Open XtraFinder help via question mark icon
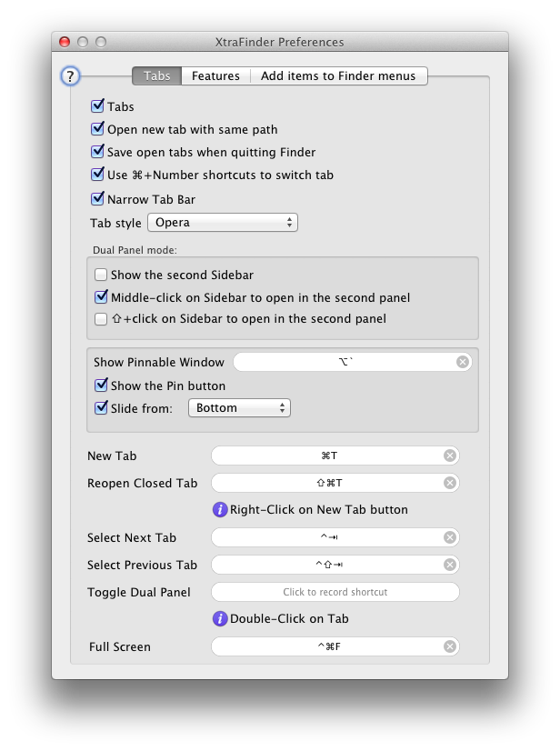The image size is (560, 751). point(72,76)
